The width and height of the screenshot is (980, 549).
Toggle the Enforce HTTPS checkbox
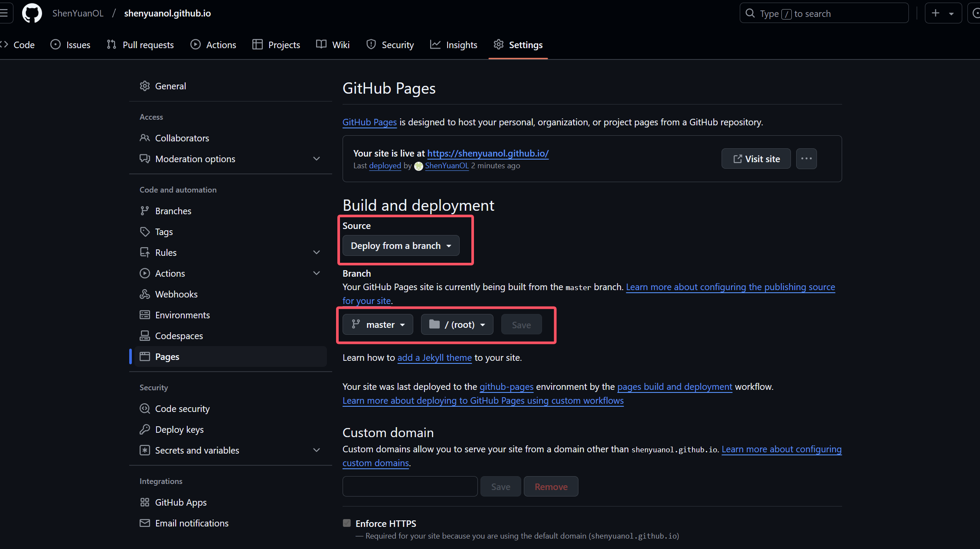pos(347,523)
